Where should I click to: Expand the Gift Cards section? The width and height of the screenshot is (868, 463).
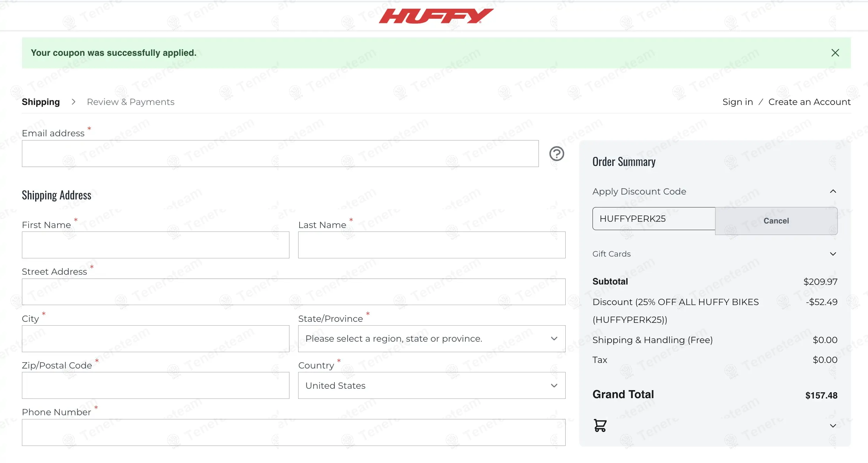833,254
